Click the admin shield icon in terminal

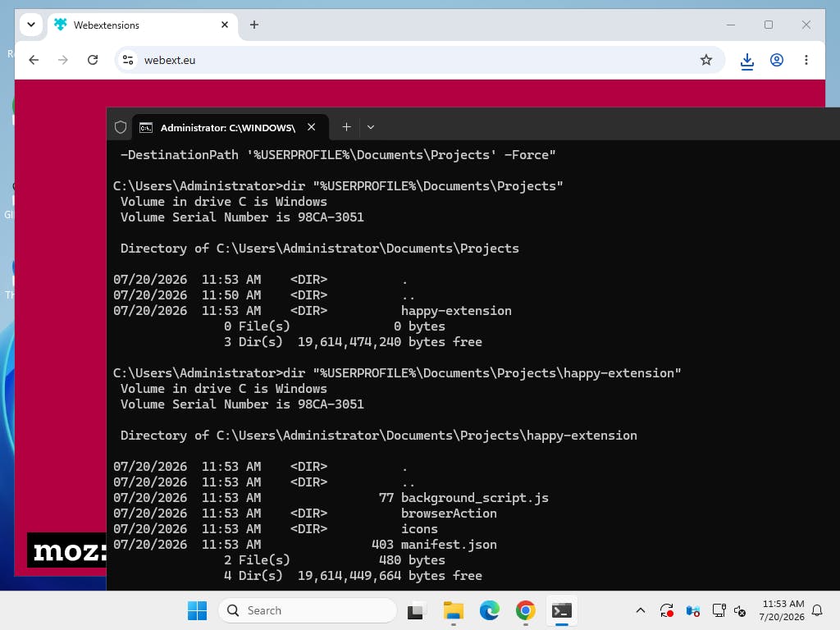pos(121,127)
